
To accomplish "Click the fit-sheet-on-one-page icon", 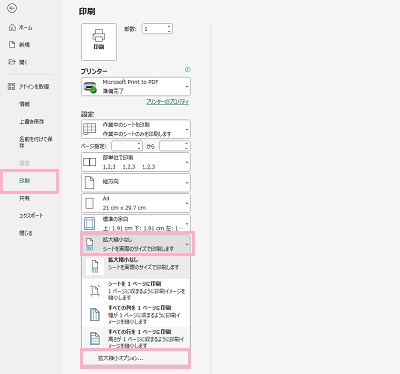I will click(x=95, y=291).
